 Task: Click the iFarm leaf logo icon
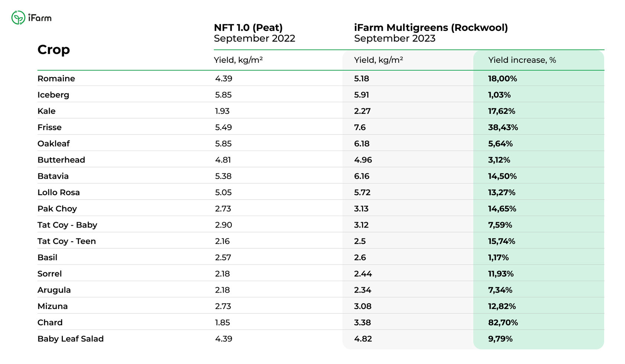(18, 17)
